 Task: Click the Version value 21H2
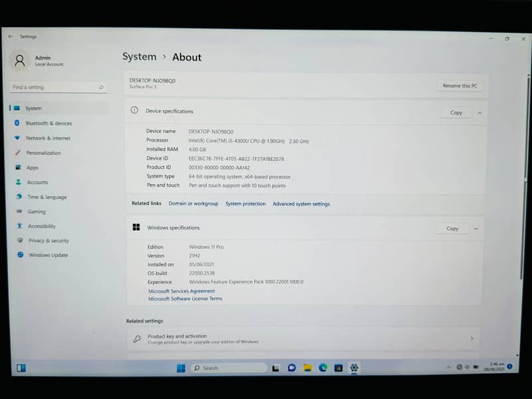(194, 255)
